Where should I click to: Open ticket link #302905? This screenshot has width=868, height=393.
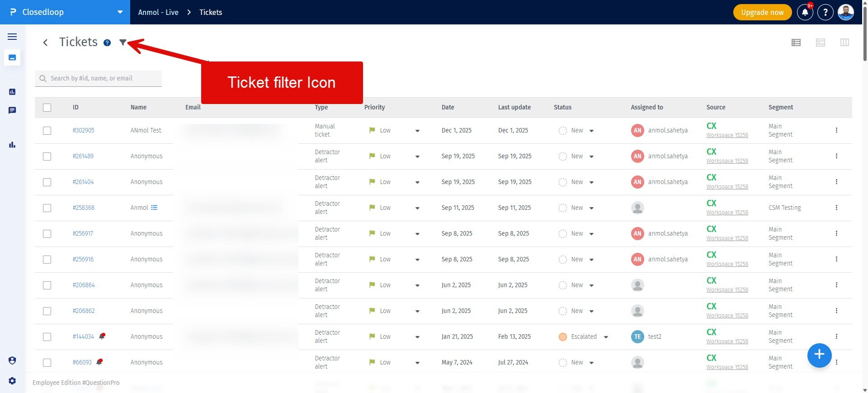pos(84,130)
